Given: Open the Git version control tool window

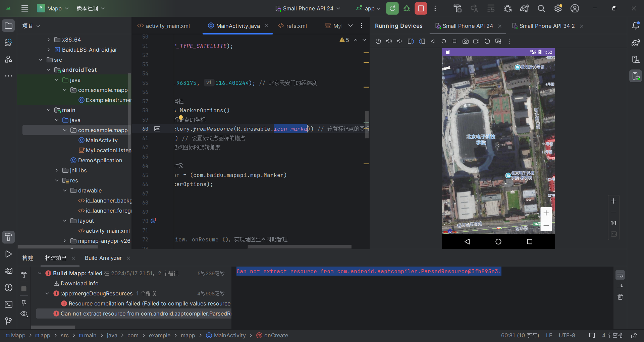Looking at the screenshot, I should click(8, 321).
